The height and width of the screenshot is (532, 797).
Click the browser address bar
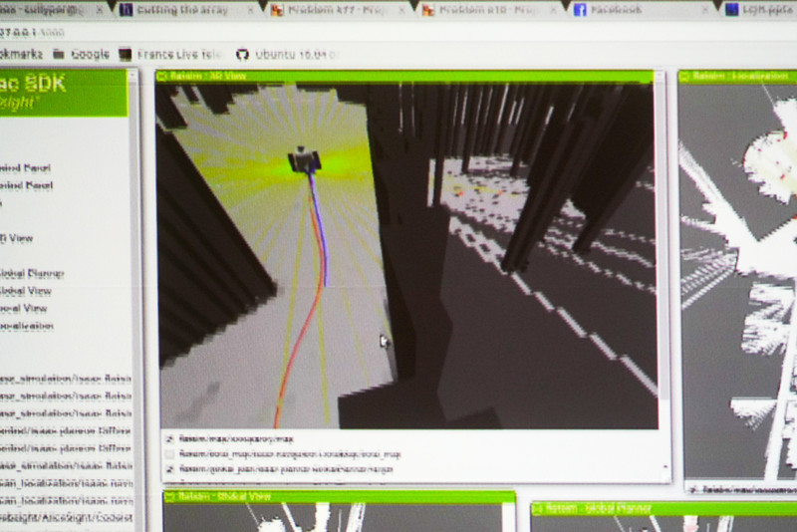pyautogui.click(x=398, y=33)
